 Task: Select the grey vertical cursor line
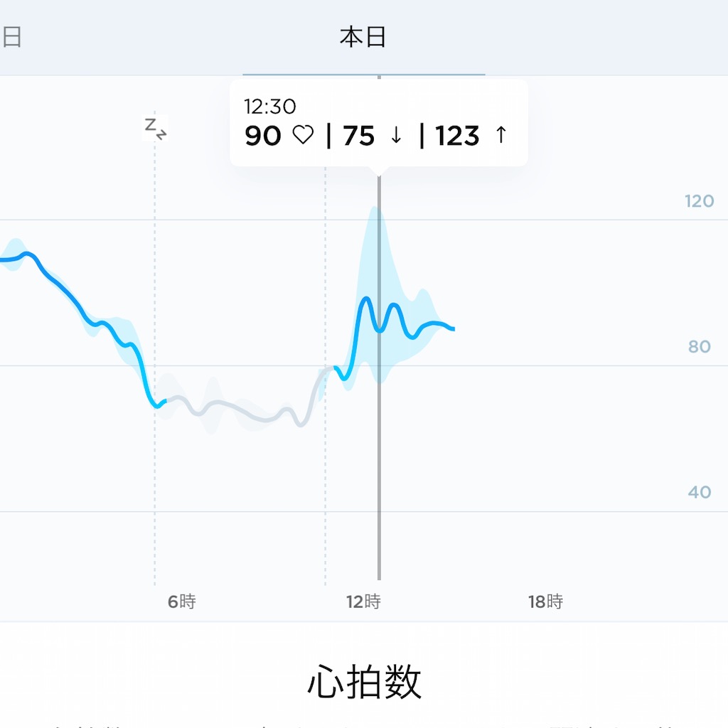pos(380,377)
